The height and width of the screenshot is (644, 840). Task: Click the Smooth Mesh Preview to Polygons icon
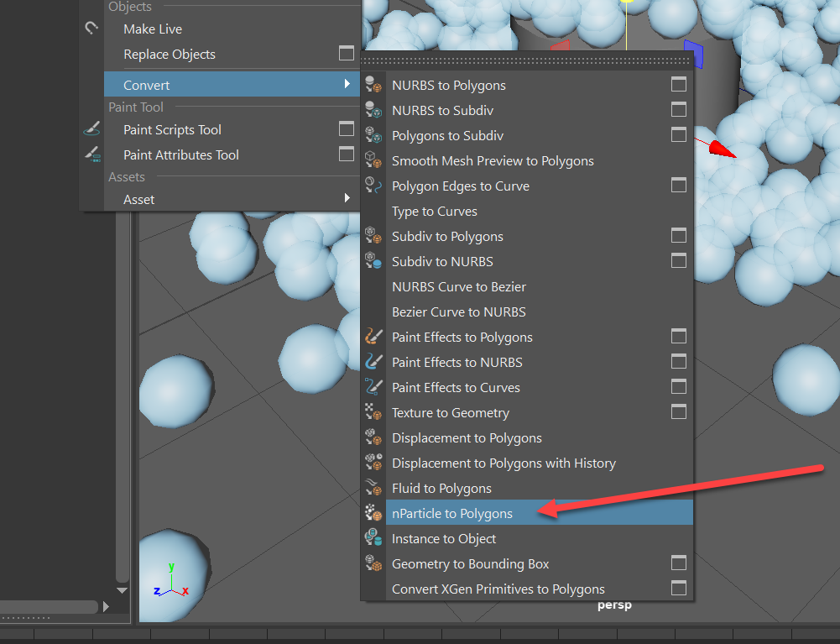click(x=373, y=160)
